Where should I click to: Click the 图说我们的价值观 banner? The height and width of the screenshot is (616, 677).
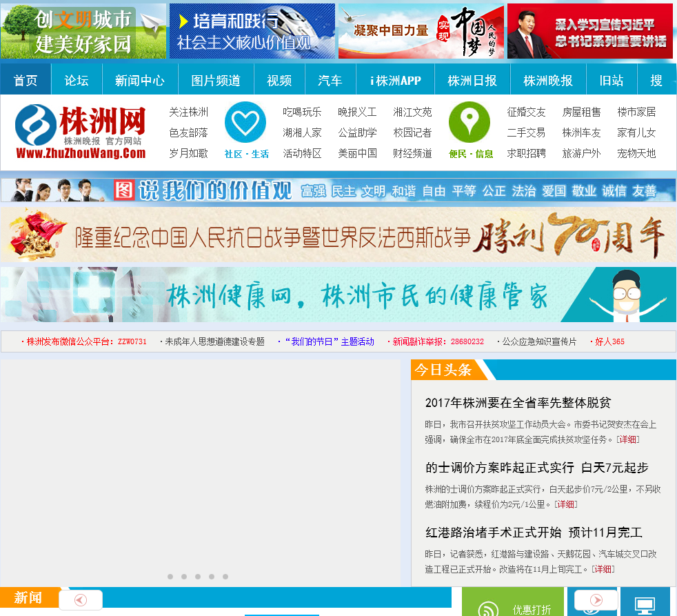[338, 190]
